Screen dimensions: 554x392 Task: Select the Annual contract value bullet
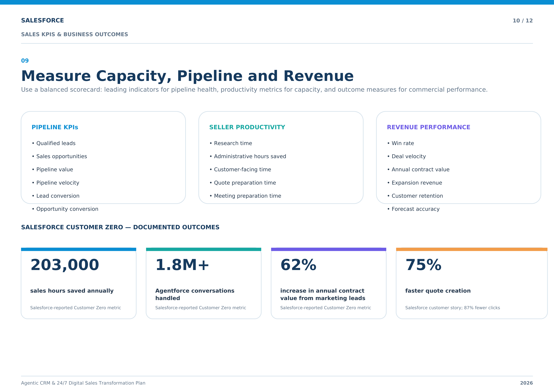(418, 169)
